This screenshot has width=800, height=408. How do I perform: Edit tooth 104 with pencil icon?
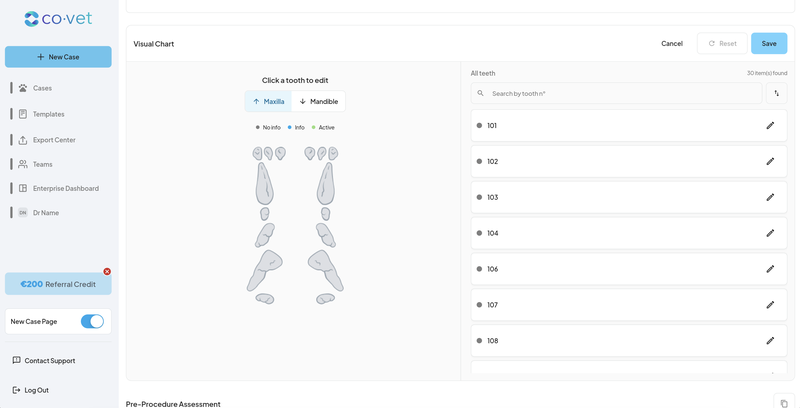pos(770,233)
